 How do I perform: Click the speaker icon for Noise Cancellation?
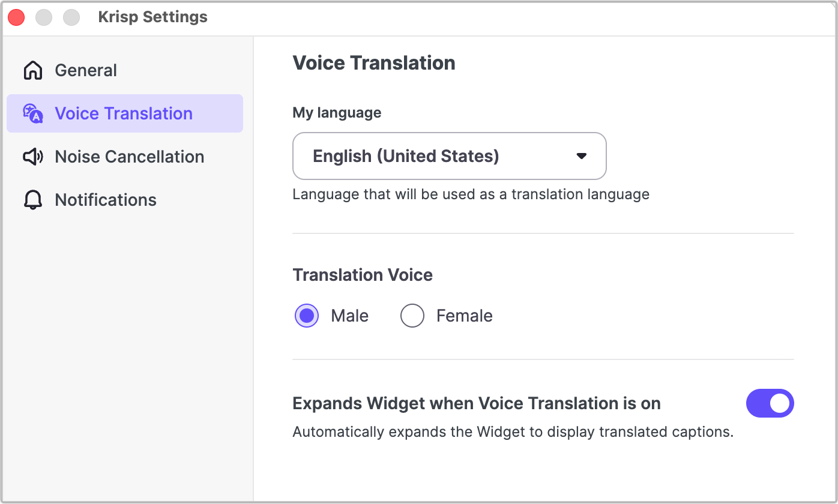(32, 157)
